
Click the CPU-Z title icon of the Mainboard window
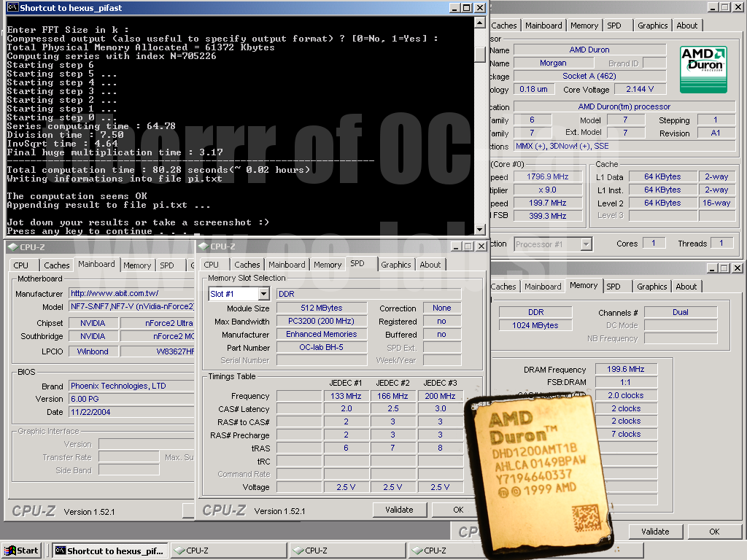13,247
